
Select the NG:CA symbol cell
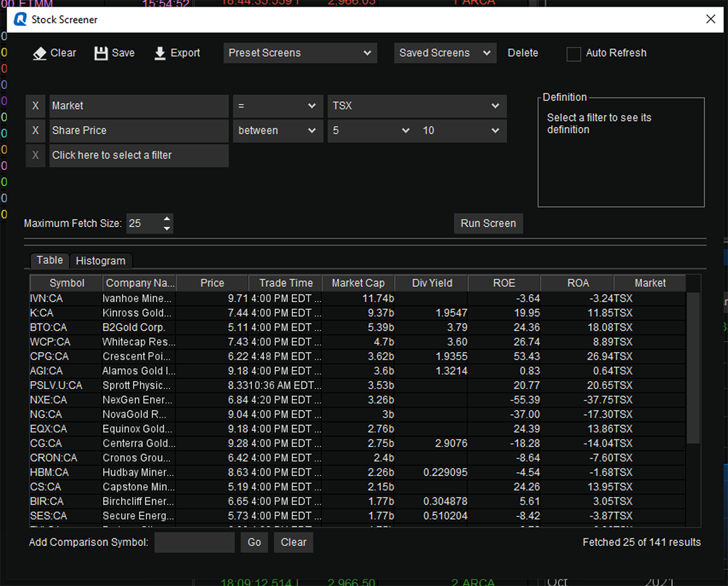66,414
